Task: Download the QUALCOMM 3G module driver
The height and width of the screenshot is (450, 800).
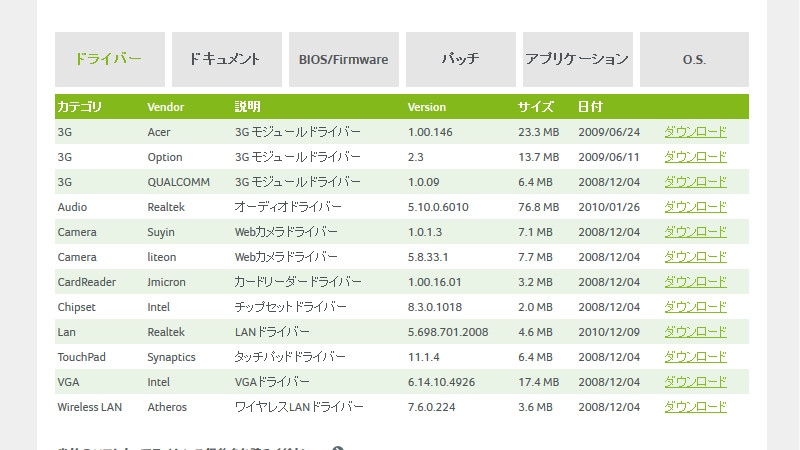Action: coord(695,182)
